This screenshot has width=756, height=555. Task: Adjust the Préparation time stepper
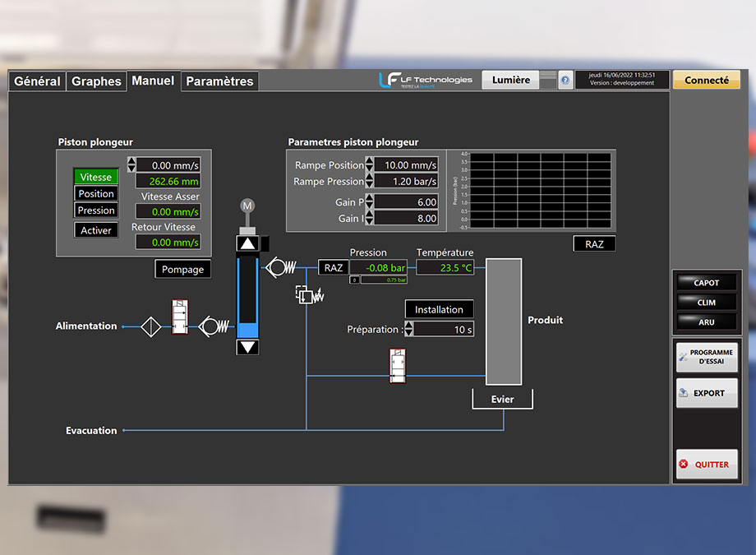pyautogui.click(x=408, y=329)
